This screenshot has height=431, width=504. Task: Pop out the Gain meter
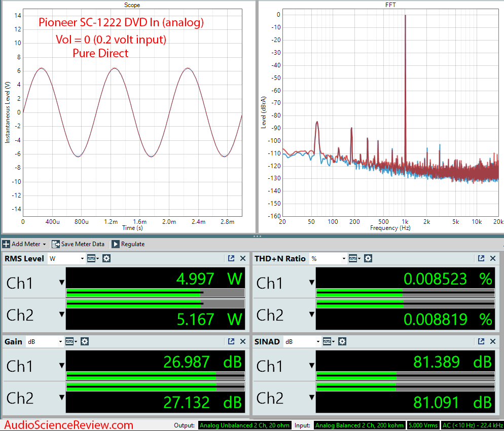(x=231, y=341)
